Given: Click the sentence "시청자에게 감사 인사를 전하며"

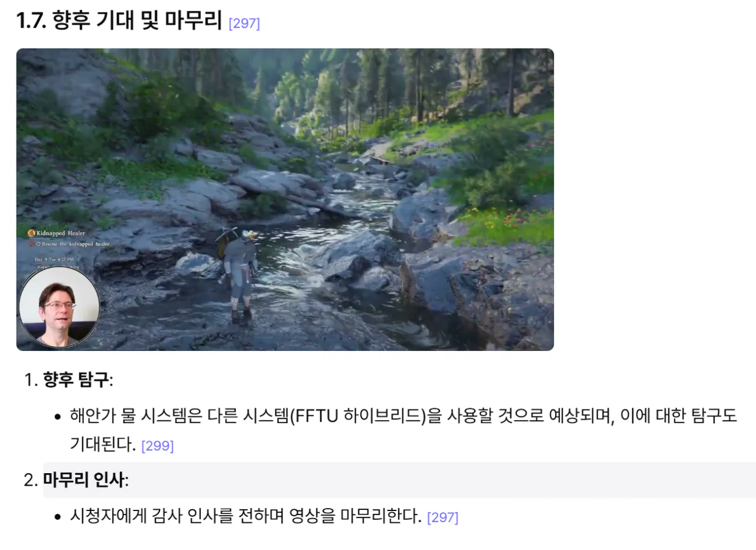Looking at the screenshot, I should pyautogui.click(x=246, y=516).
